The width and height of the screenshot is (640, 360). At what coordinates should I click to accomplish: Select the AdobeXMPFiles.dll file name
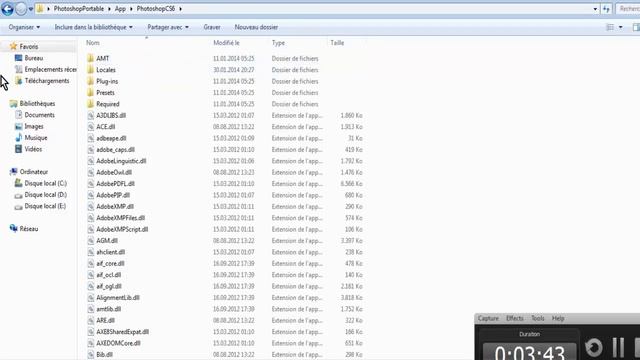pos(120,218)
